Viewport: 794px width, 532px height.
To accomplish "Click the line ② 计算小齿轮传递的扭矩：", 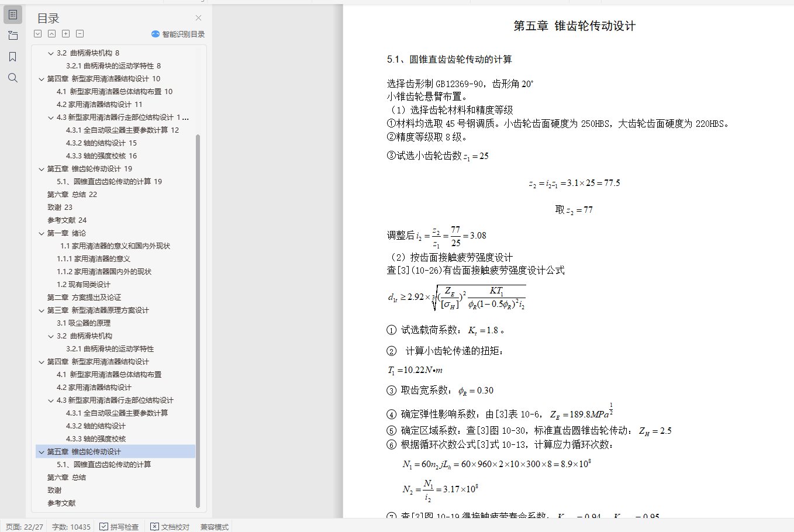I will coord(445,351).
